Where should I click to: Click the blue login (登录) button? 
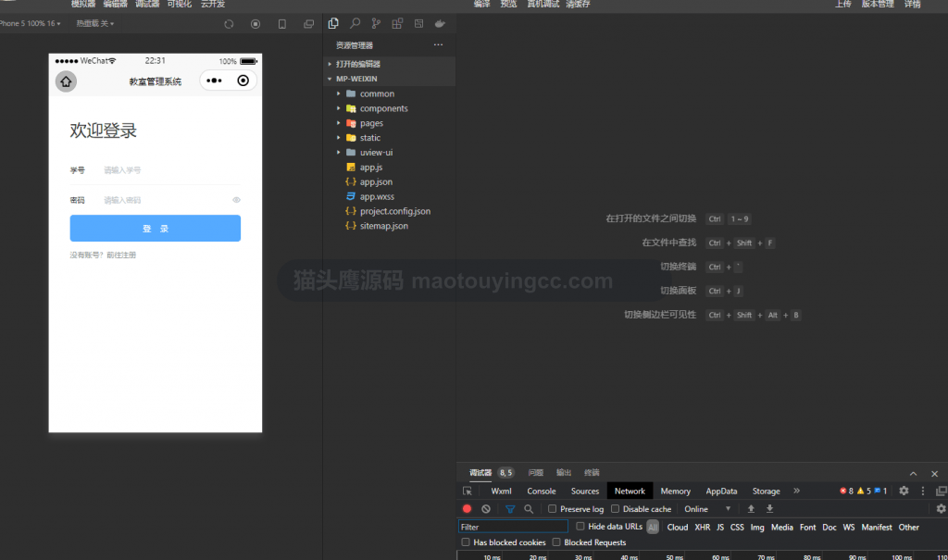(x=156, y=228)
